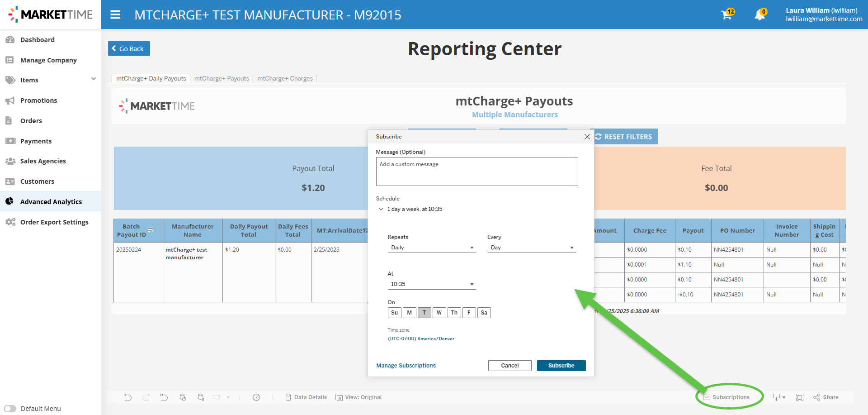Open the shopping cart
Viewport: 868px width, 415px height.
point(727,14)
